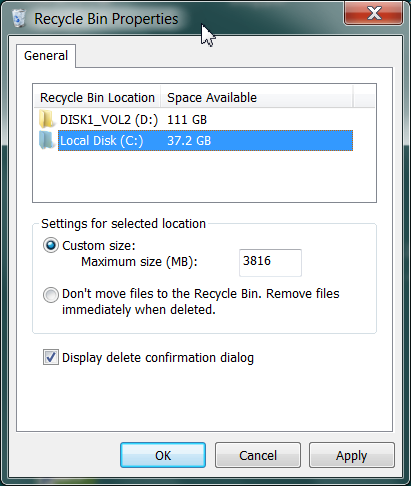
Task: Click the 111 GB space value
Action: click(x=187, y=120)
